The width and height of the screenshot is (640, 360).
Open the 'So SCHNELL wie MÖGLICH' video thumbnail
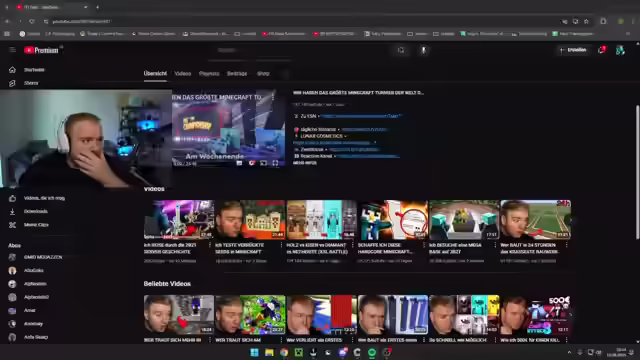pos(464,314)
